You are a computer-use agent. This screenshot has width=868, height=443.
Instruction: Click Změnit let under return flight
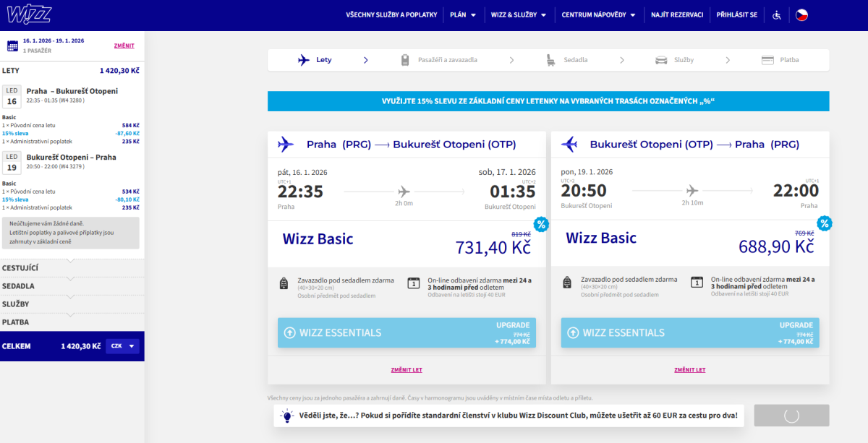[689, 369]
